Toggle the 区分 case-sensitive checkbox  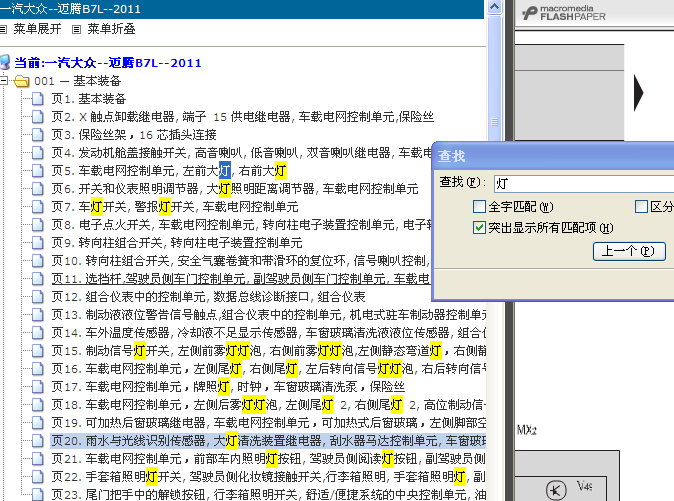[x=641, y=207]
